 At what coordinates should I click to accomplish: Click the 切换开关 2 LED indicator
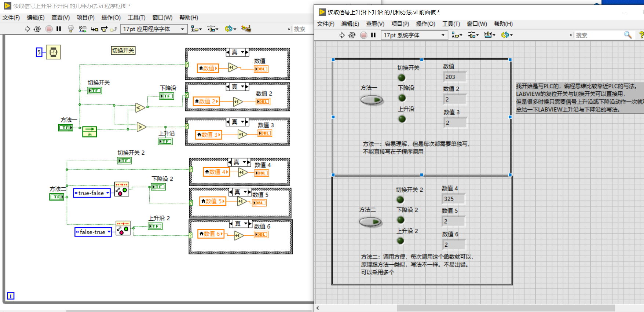[x=400, y=200]
